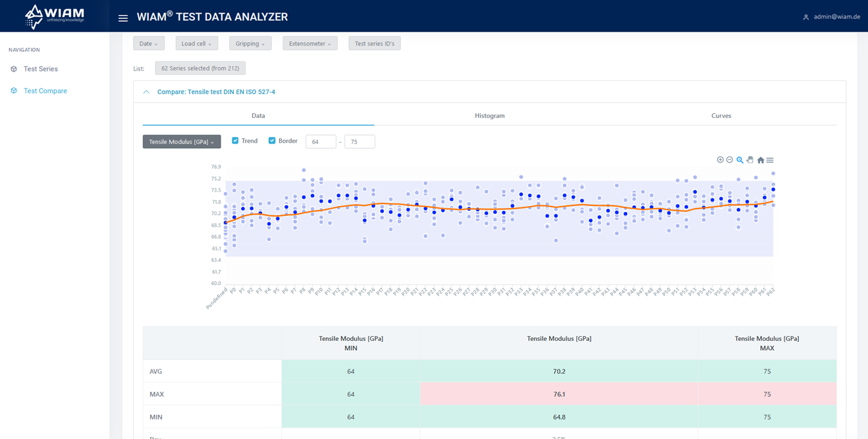868x439 pixels.
Task: Collapse the Compare: Tensile test panel
Action: point(147,92)
